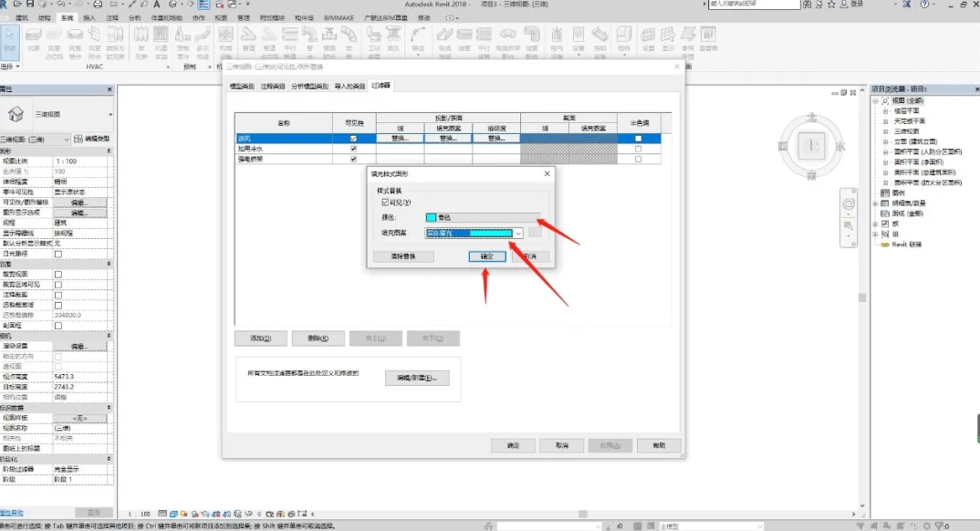Click the 删除 filter button
The image size is (980, 531).
[318, 338]
